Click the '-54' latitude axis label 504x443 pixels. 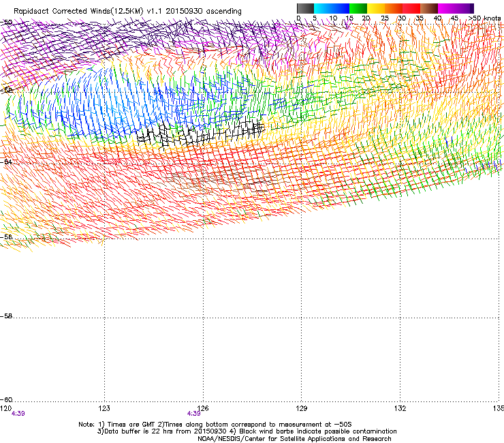(x=6, y=162)
